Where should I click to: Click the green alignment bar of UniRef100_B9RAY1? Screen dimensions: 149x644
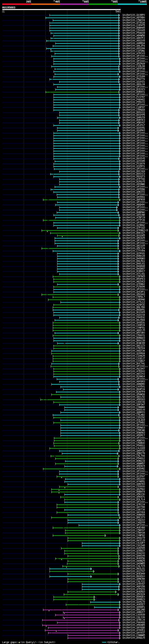point(83,92)
